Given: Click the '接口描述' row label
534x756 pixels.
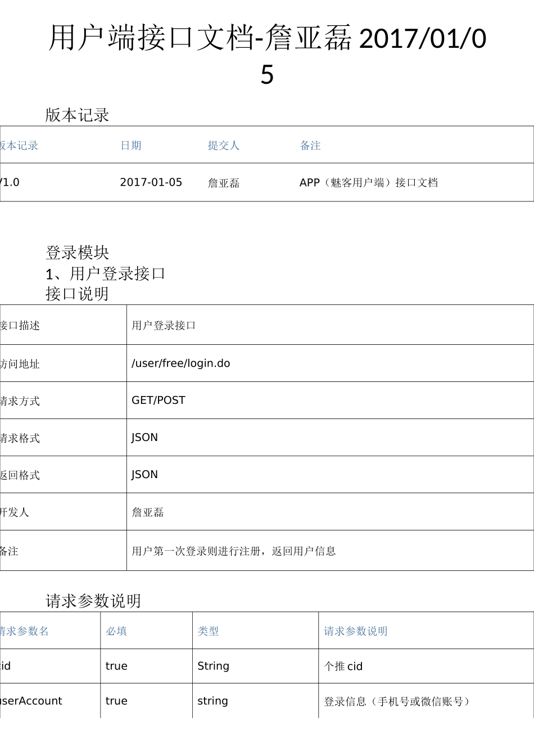Looking at the screenshot, I should [x=20, y=326].
